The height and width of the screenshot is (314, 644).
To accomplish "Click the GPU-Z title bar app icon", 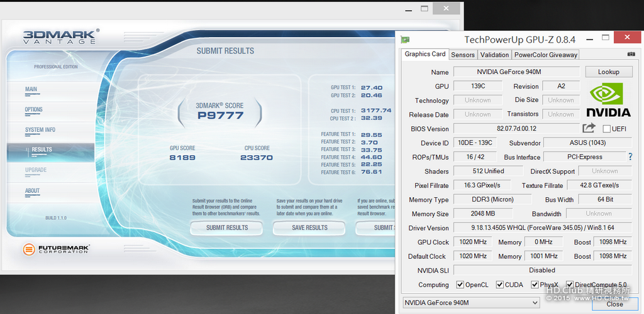I will 405,40.
